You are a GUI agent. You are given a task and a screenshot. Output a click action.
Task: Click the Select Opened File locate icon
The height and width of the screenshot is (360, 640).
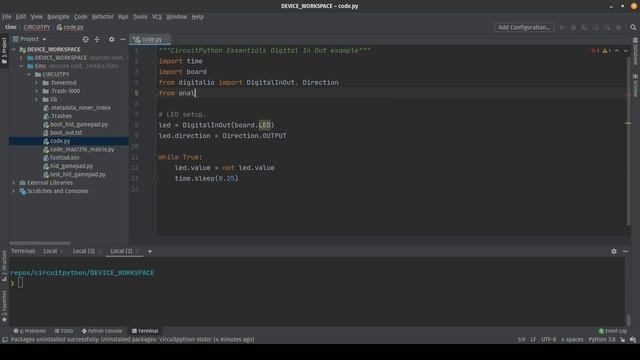(85, 39)
